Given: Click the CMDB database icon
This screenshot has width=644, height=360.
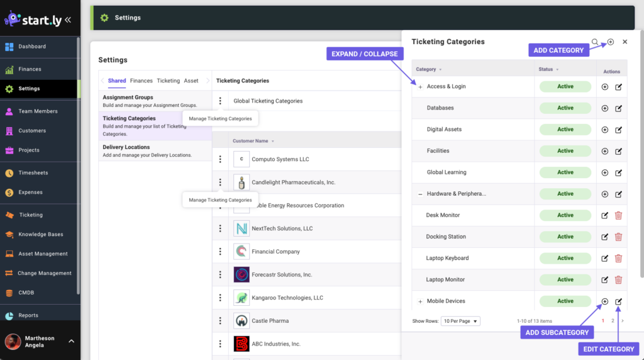Looking at the screenshot, I should click(x=9, y=293).
